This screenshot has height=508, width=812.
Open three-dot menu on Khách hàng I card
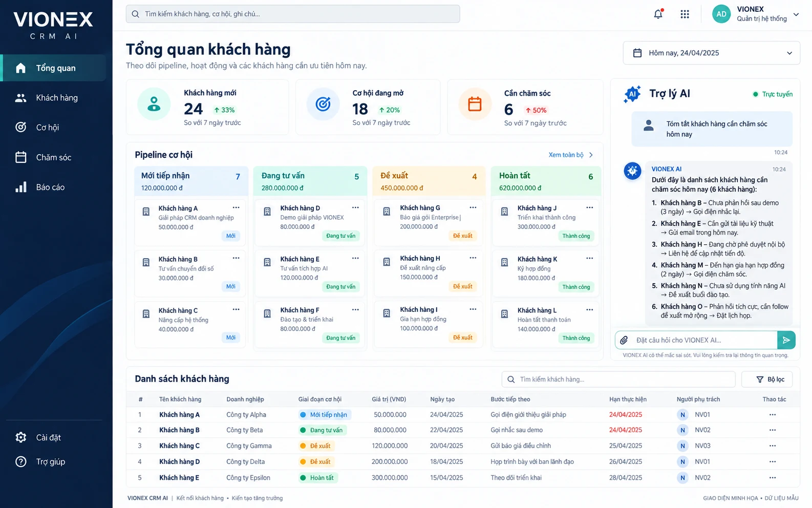(x=473, y=309)
